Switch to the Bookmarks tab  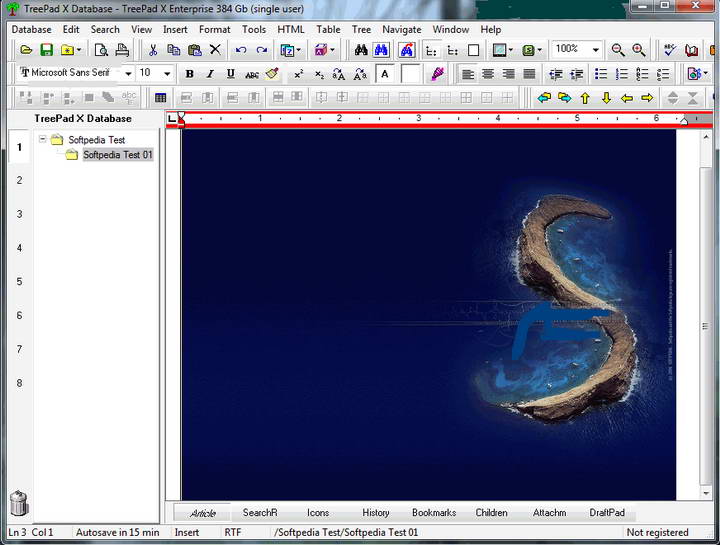click(434, 512)
